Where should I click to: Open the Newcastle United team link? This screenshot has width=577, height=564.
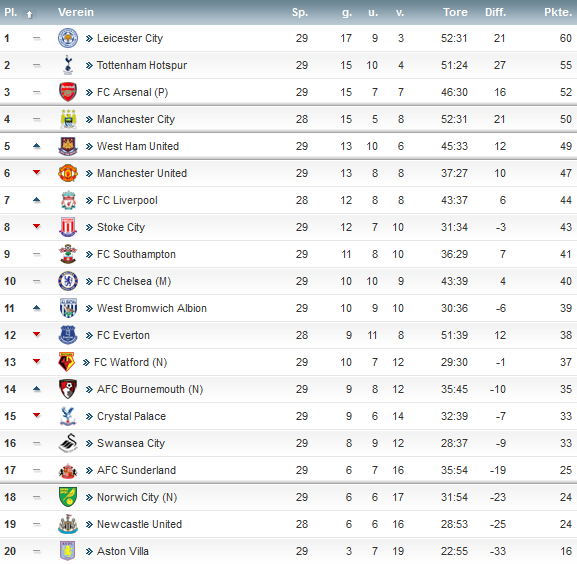[139, 524]
